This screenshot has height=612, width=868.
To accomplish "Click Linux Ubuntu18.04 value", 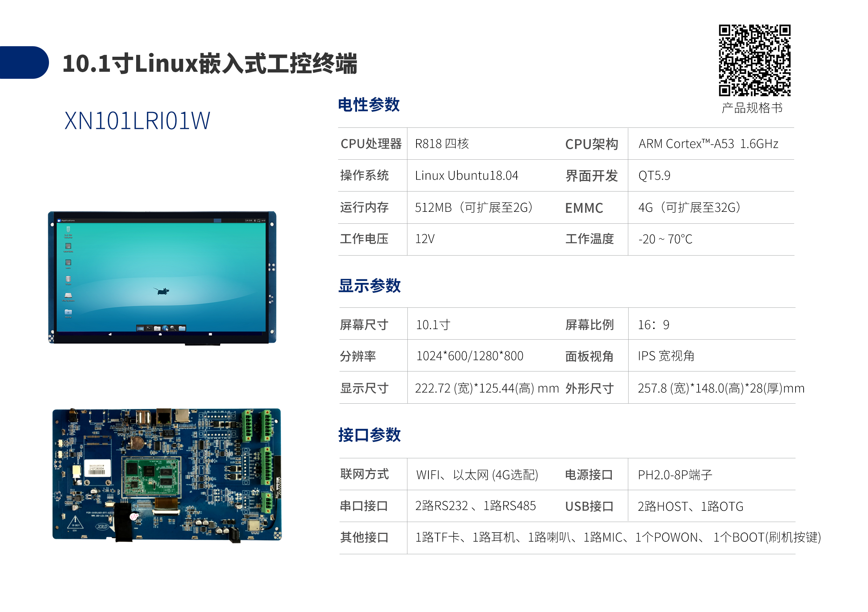I will click(x=467, y=175).
